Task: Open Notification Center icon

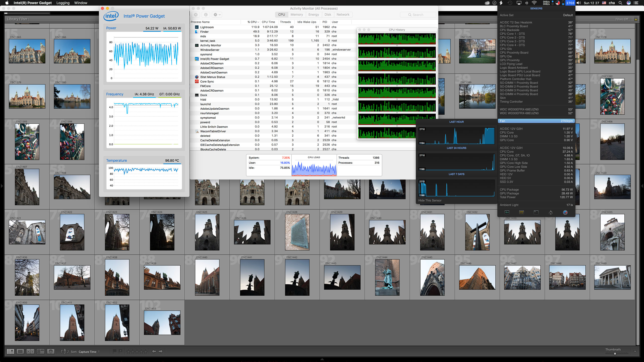Action: pyautogui.click(x=636, y=3)
